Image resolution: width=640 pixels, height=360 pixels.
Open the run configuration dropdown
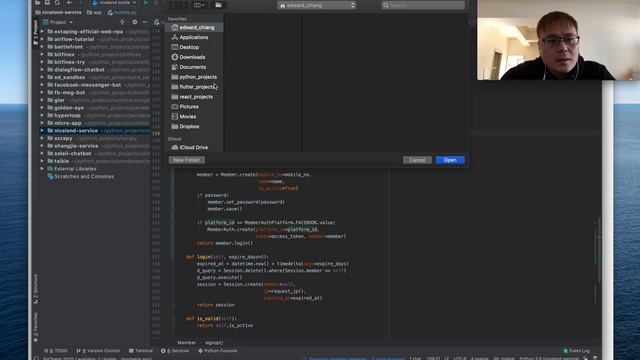(114, 2)
